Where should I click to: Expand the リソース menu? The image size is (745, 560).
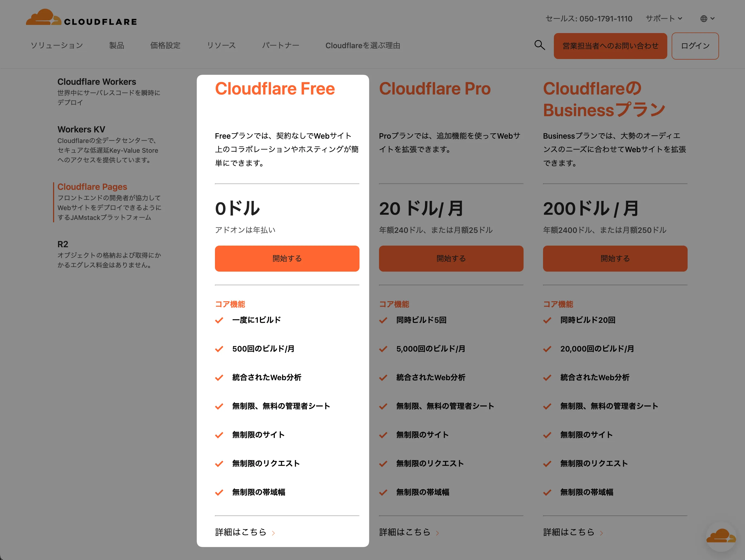coord(221,45)
